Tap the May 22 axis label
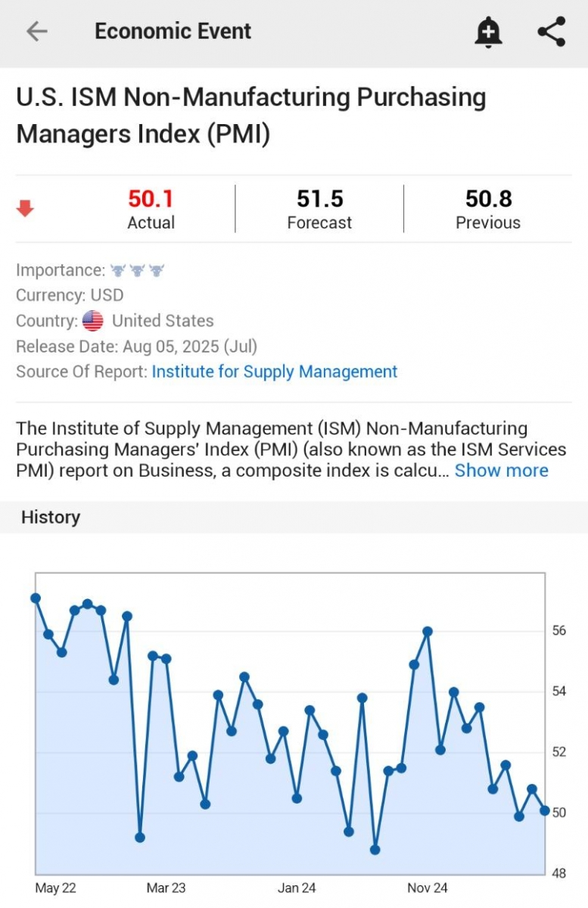The width and height of the screenshot is (588, 908). click(56, 888)
